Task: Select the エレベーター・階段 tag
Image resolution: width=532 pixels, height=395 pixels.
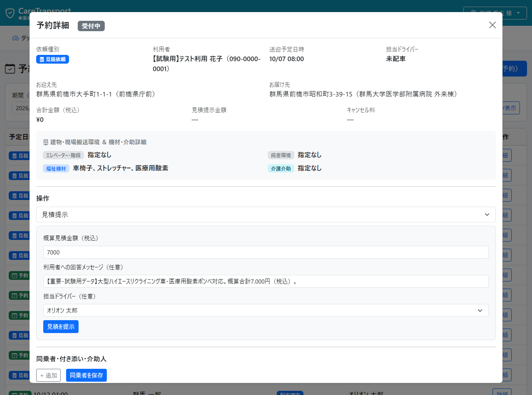Action: [x=64, y=155]
